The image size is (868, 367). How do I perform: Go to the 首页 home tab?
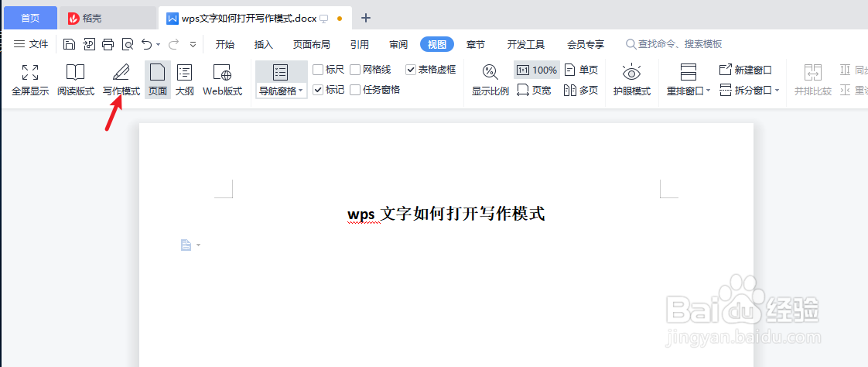click(x=30, y=19)
